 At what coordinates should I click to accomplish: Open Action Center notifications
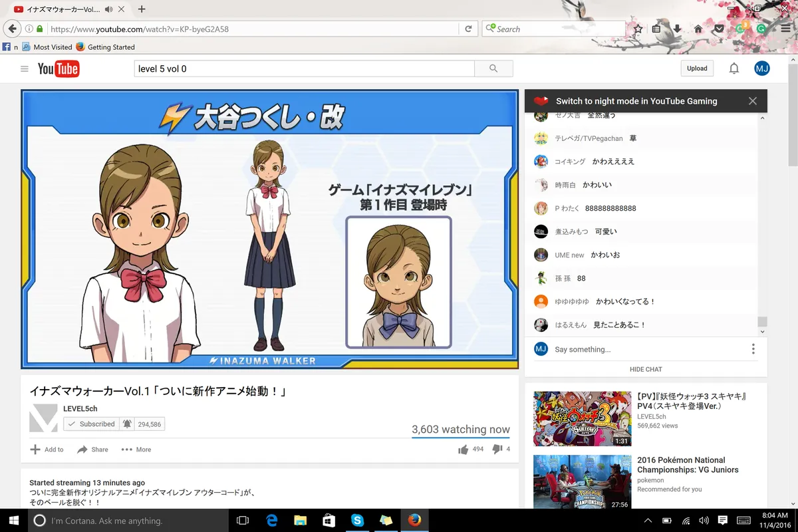tap(723, 520)
